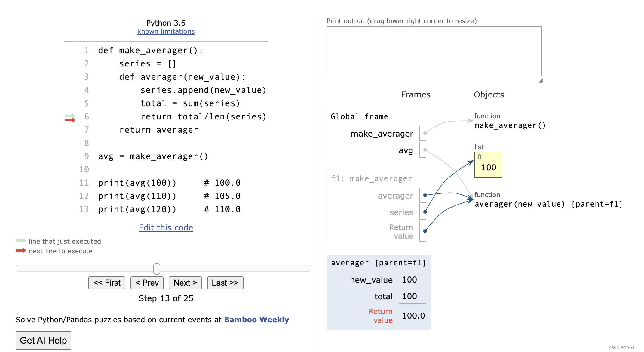The image size is (644, 352).
Task: Open the Bamboo Weekly link
Action: pos(256,320)
